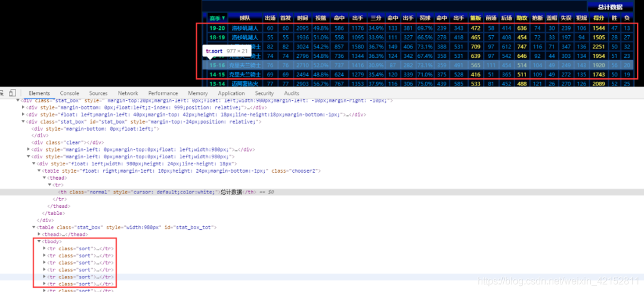
Task: Sort by the 投篮 column header
Action: pyautogui.click(x=321, y=18)
